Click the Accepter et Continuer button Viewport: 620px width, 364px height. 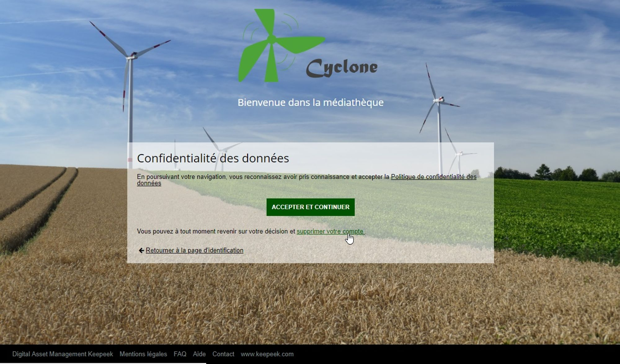point(310,207)
